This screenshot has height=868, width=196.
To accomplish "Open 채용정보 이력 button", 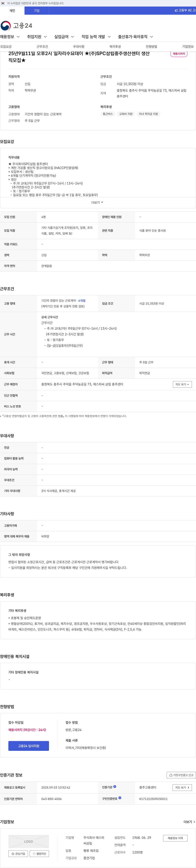I will (x=175, y=838).
